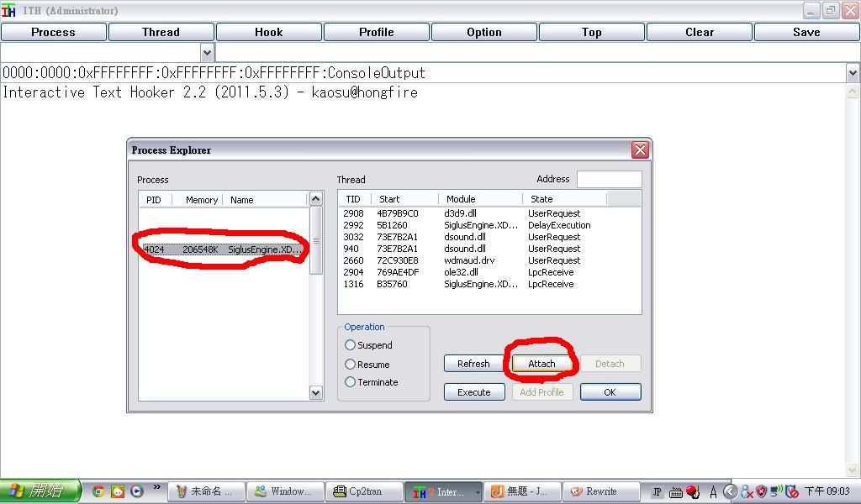Screen dimensions: 861x504
Task: Select the Resume operation option
Action: [x=351, y=365]
